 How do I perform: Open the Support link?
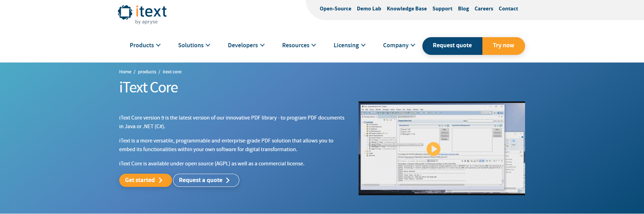(x=442, y=9)
